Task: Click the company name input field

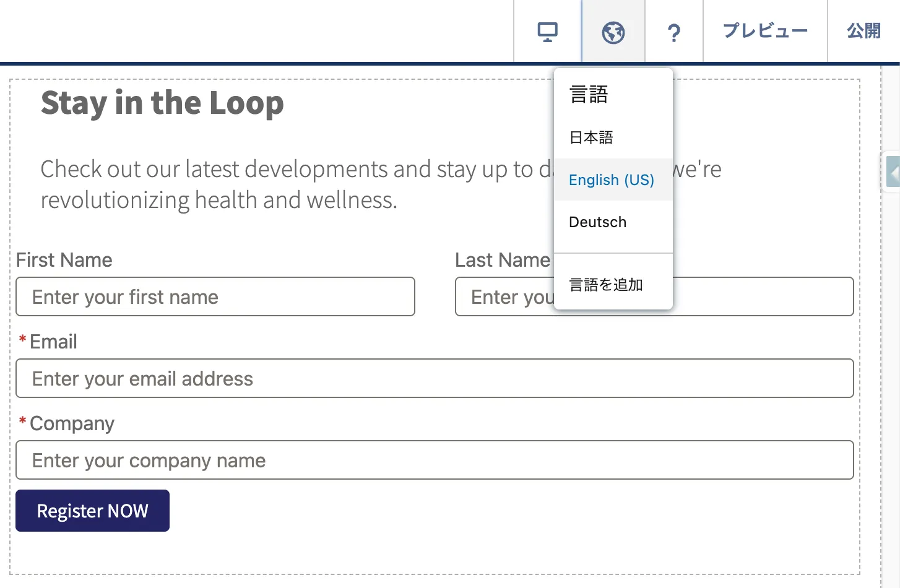Action: pyautogui.click(x=434, y=460)
